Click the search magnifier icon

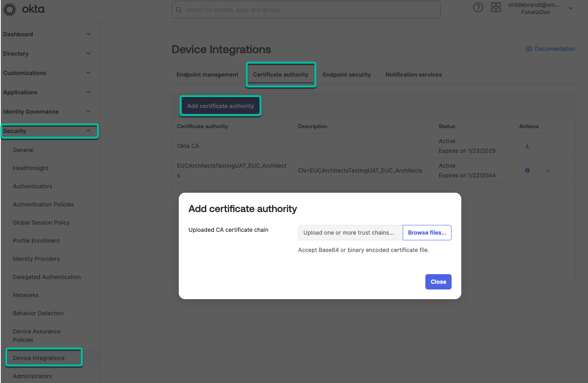pos(179,10)
